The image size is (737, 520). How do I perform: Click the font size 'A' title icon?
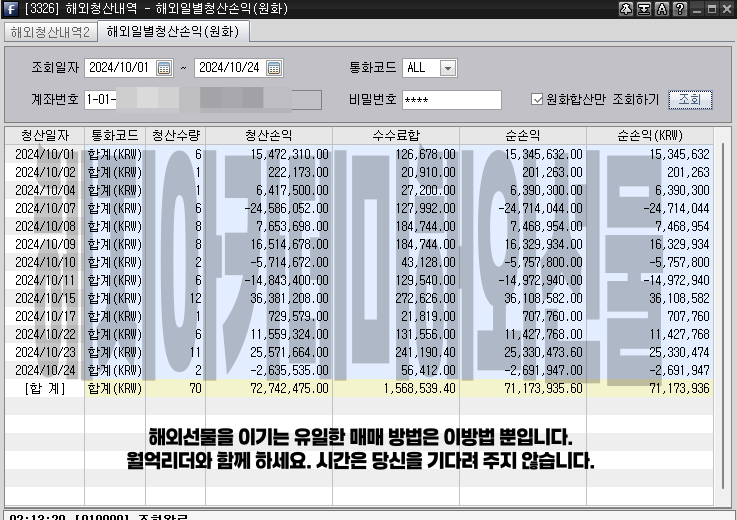(662, 8)
